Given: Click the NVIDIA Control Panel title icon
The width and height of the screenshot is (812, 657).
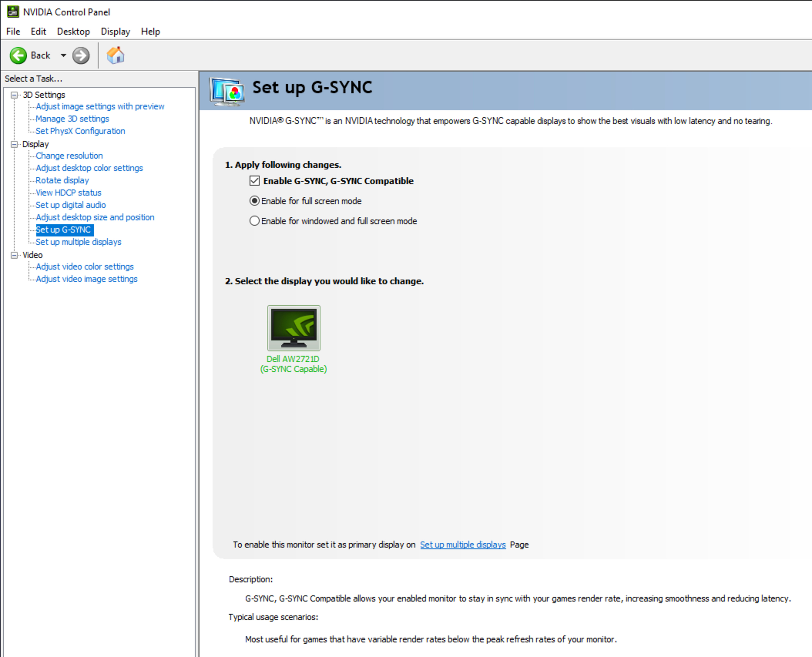Looking at the screenshot, I should click(x=13, y=12).
